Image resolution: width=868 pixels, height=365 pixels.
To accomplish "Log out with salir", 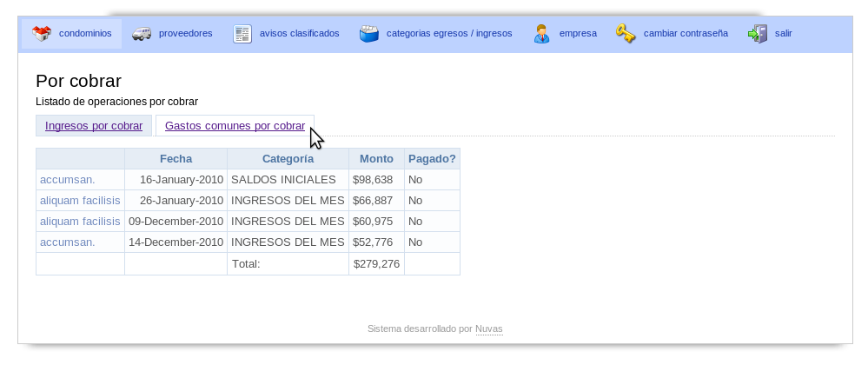I will [x=770, y=34].
